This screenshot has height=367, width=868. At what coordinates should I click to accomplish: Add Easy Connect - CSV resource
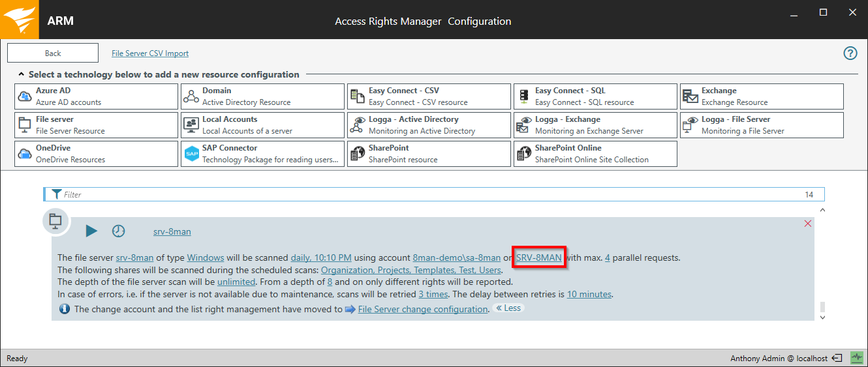tap(429, 96)
